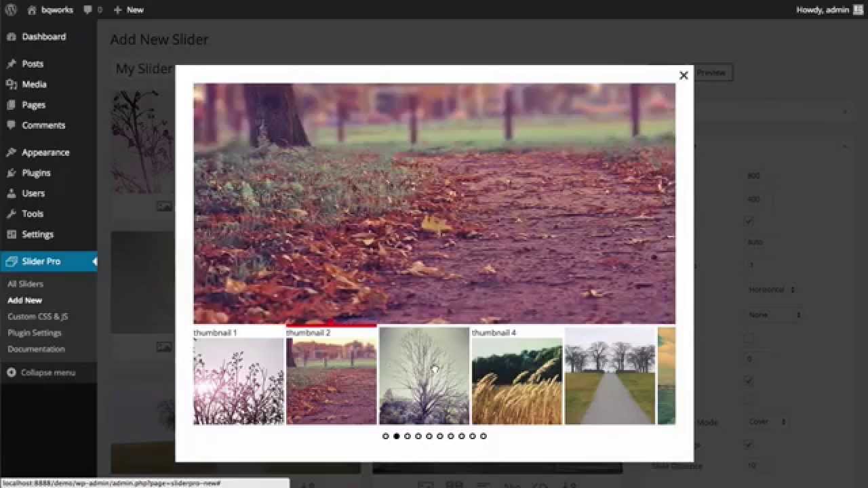868x488 pixels.
Task: Toggle the checked checkbox below the 400 field
Action: tap(749, 221)
